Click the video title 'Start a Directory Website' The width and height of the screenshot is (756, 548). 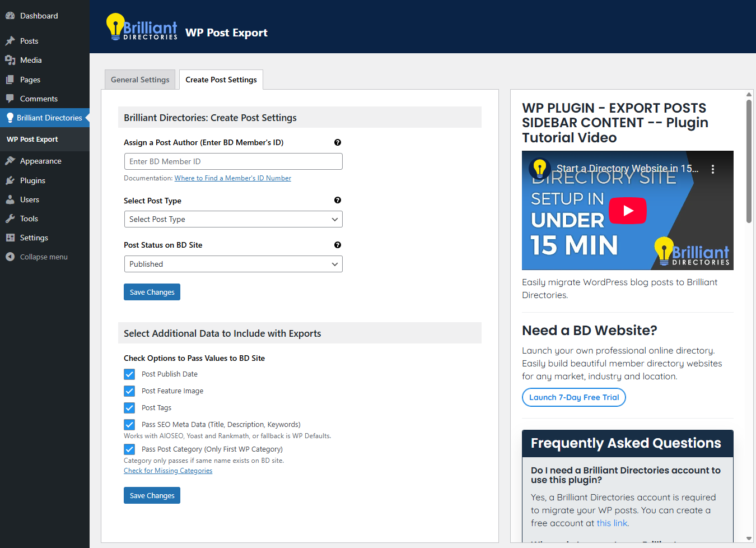pyautogui.click(x=627, y=168)
